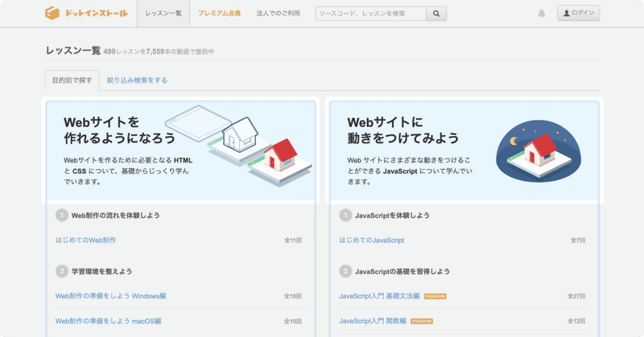Click the night house illustration

538,151
